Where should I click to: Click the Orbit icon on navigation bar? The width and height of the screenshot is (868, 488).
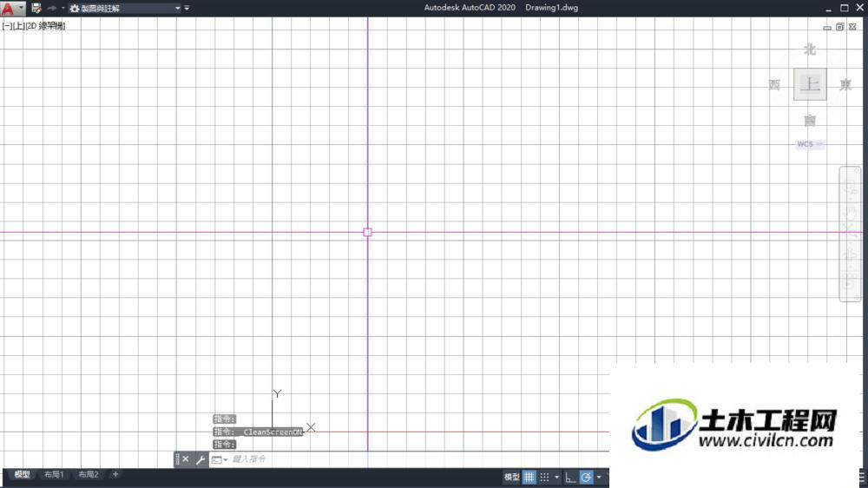[x=850, y=255]
